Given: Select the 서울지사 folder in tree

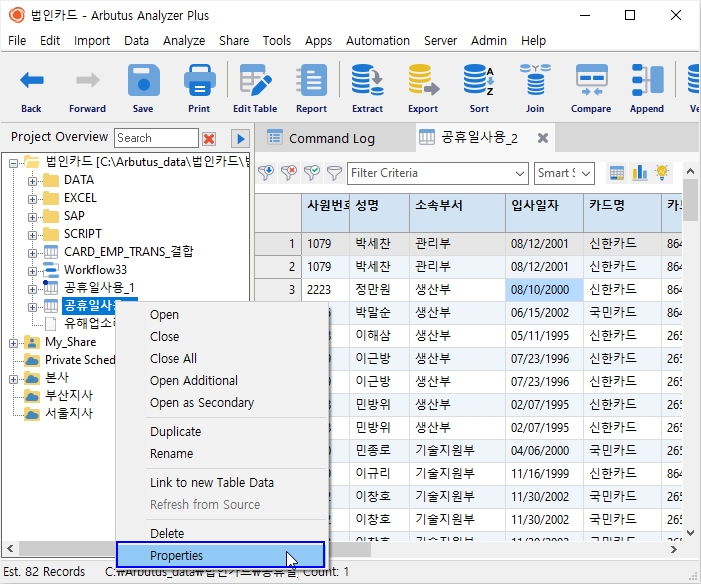Looking at the screenshot, I should point(69,414).
